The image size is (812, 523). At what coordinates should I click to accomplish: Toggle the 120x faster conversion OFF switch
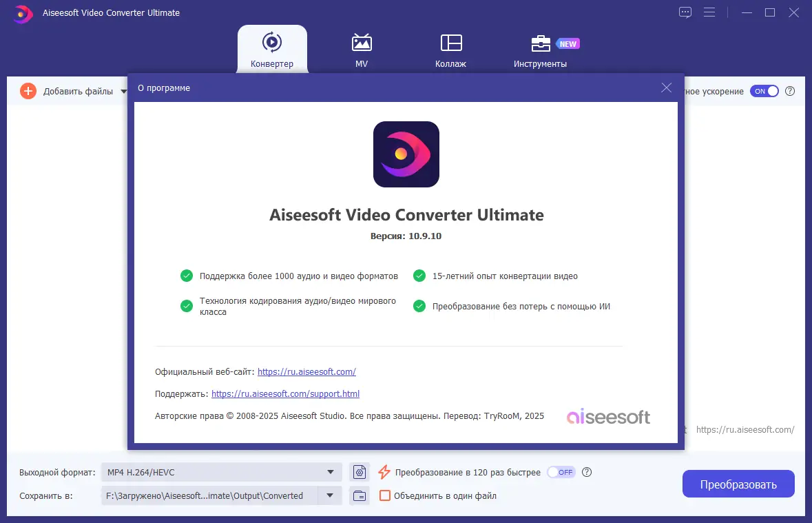coord(561,472)
